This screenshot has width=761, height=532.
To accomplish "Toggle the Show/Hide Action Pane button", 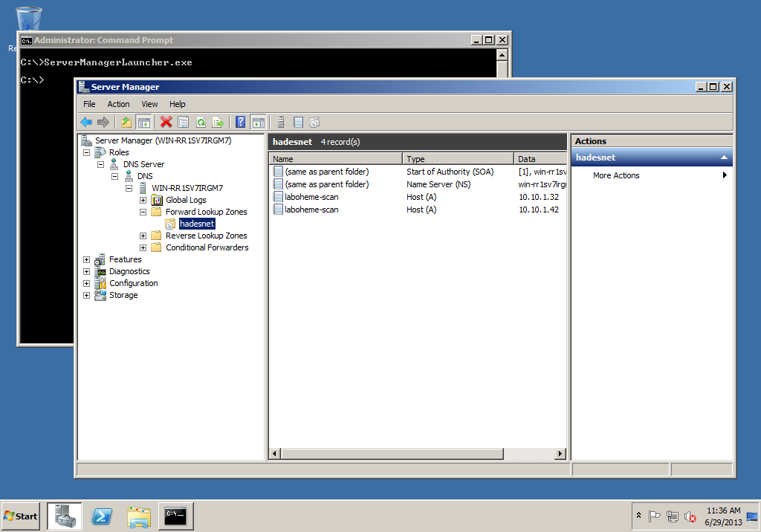I will click(258, 123).
